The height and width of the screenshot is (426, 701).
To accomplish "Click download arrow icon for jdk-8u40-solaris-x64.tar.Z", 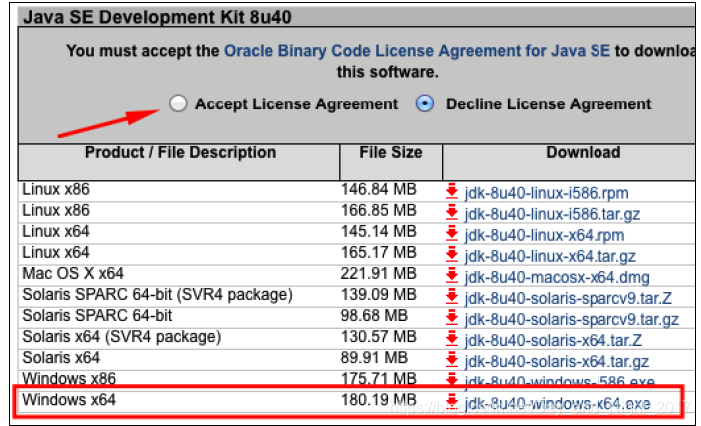I will [x=452, y=338].
